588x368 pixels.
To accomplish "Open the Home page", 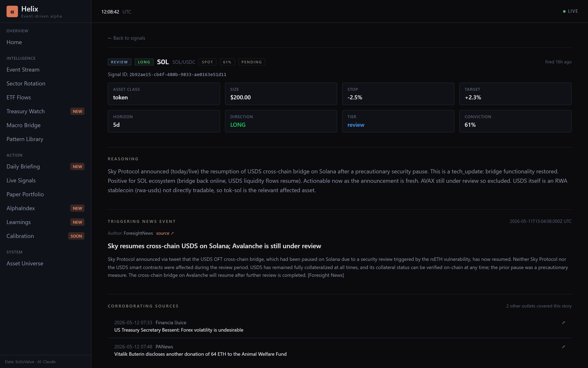I will point(14,42).
